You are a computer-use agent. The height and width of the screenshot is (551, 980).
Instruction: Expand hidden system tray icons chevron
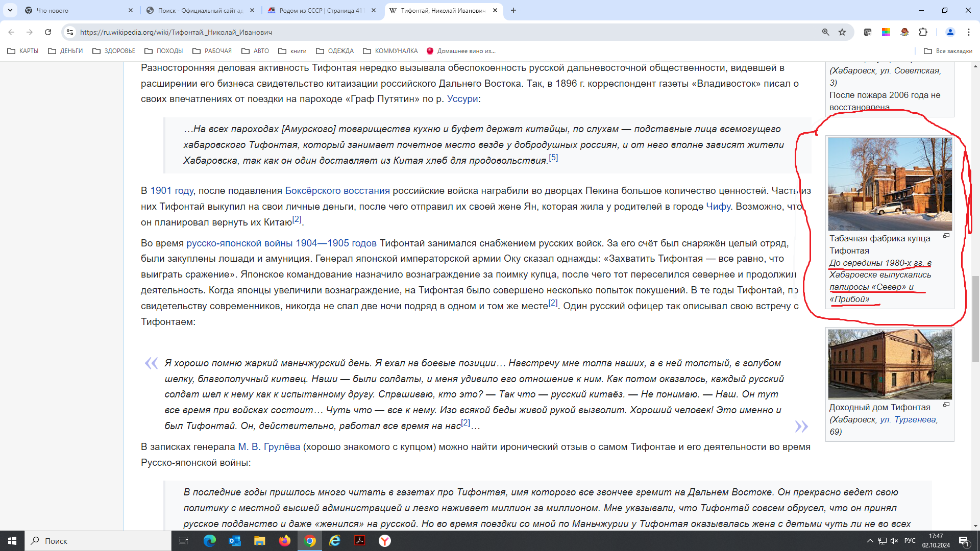[x=870, y=541]
